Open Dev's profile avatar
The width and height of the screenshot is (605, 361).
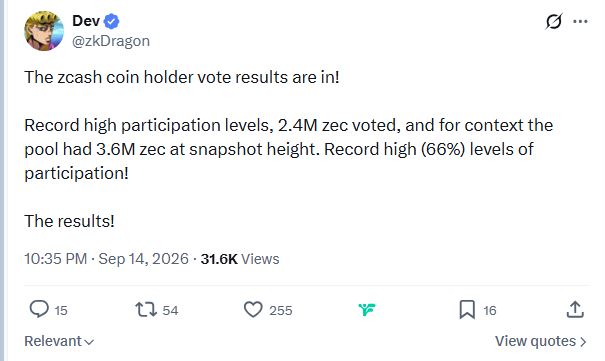[x=44, y=31]
